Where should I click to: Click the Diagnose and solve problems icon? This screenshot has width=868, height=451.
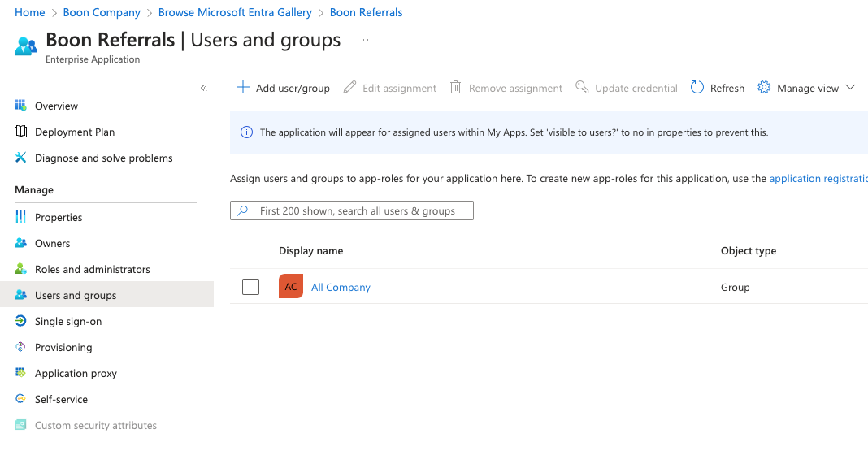(20, 158)
